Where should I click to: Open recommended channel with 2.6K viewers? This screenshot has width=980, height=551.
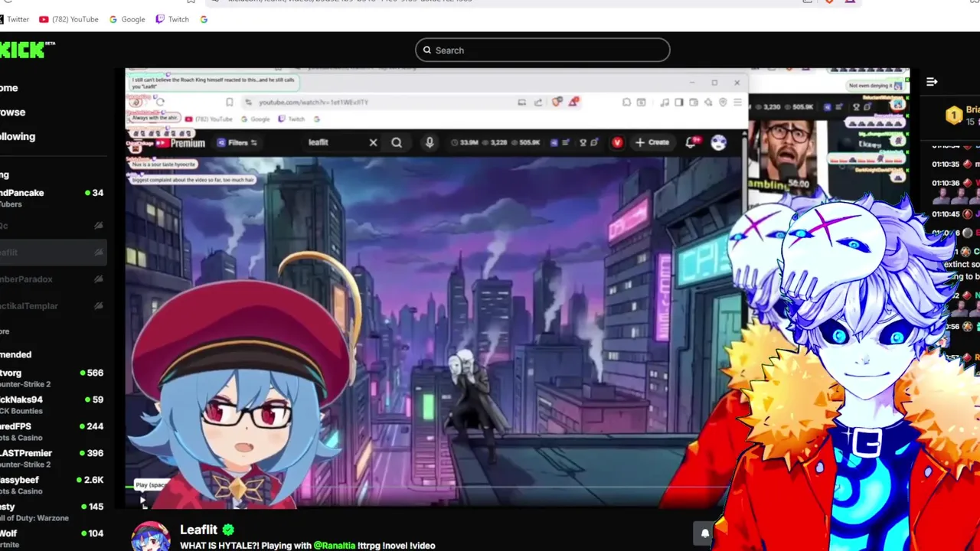pos(52,485)
